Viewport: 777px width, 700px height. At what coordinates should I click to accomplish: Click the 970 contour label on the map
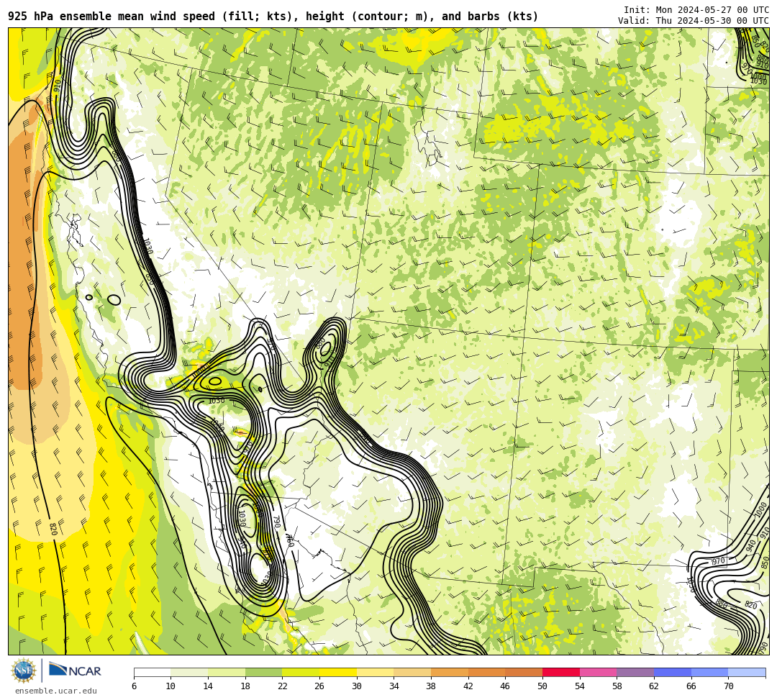pos(719,561)
